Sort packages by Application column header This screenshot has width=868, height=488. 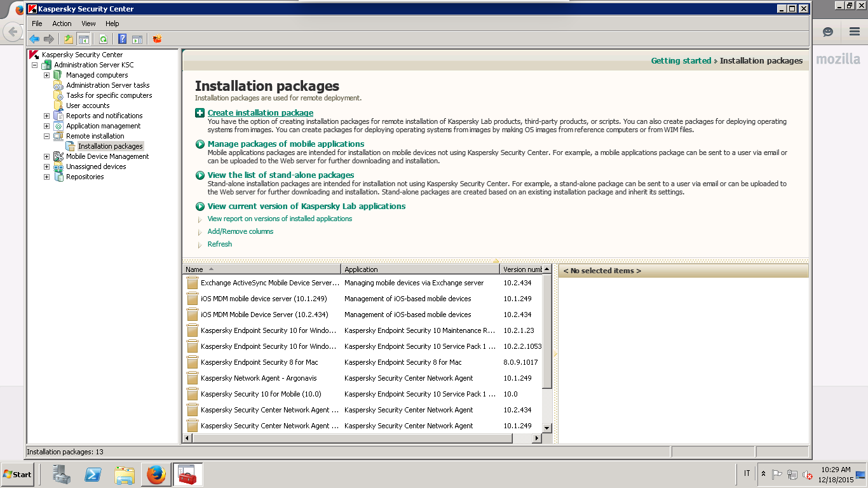(x=421, y=269)
